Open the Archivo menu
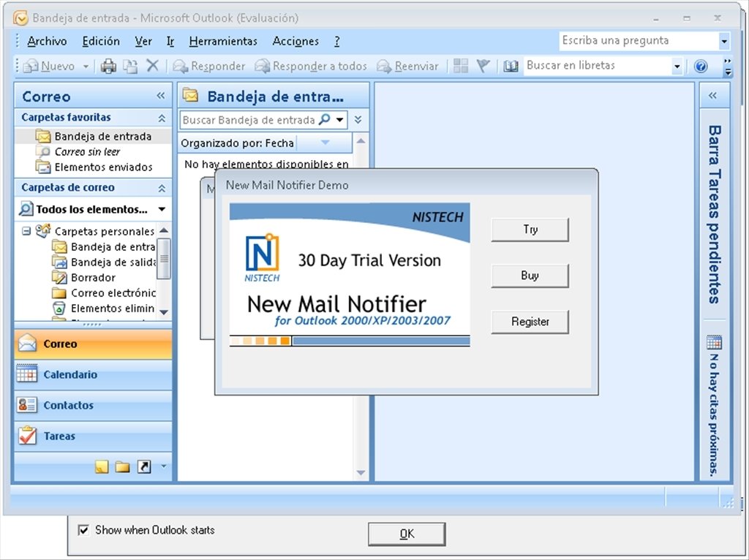 47,41
